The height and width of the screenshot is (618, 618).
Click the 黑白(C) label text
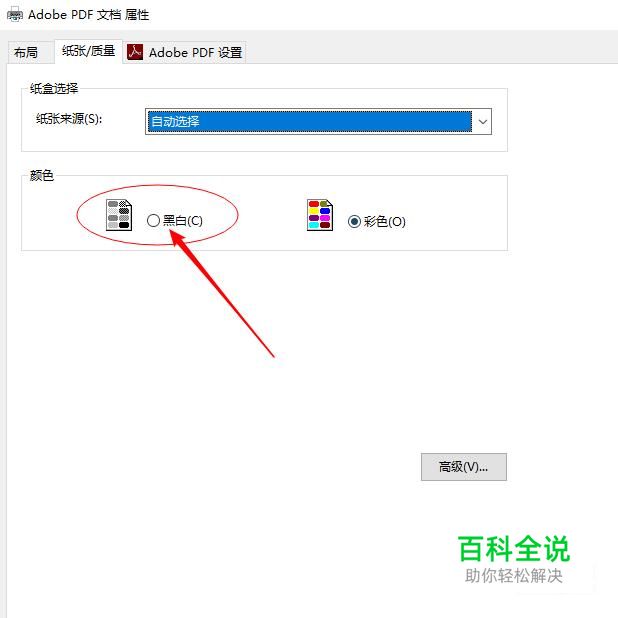pos(183,220)
